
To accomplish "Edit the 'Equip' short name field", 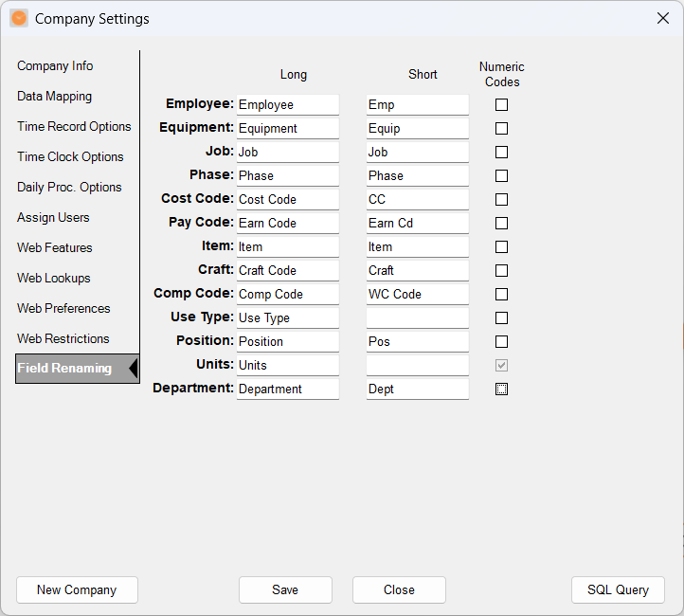I will tap(418, 128).
